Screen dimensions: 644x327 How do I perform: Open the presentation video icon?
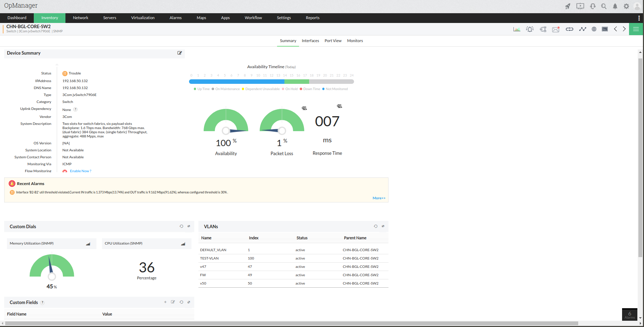580,6
